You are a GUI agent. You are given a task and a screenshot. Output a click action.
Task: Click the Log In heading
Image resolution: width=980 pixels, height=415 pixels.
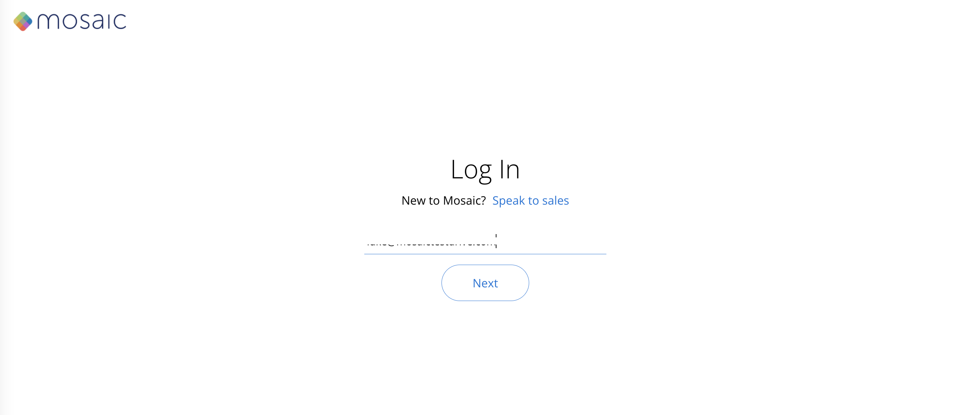(x=485, y=170)
